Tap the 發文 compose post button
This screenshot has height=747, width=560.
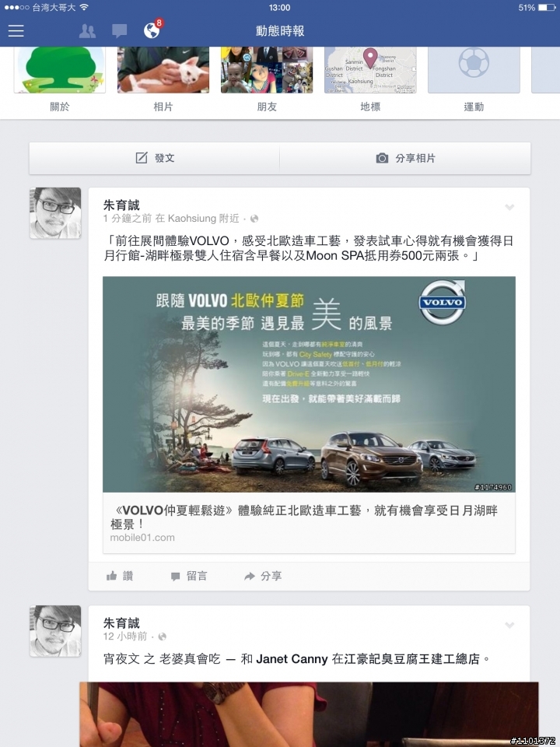pyautogui.click(x=154, y=158)
